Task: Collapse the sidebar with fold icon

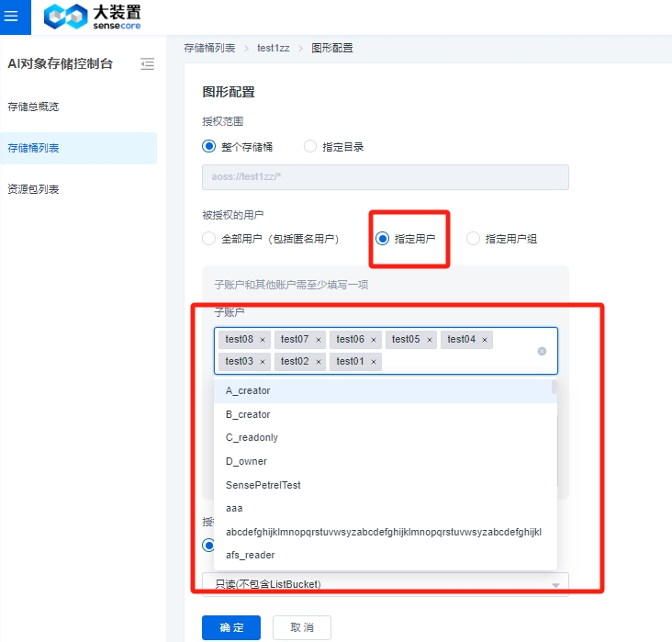Action: click(x=147, y=64)
